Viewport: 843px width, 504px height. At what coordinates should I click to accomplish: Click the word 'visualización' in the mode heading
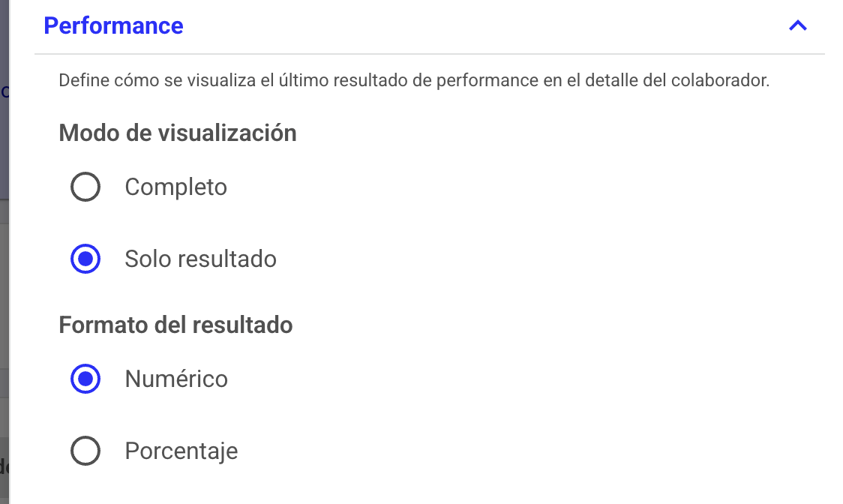pyautogui.click(x=227, y=133)
